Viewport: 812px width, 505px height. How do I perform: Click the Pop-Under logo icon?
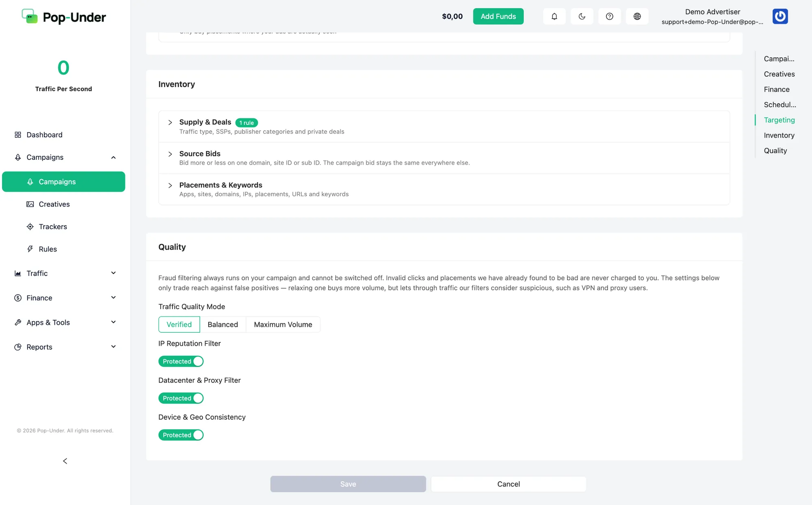[30, 16]
